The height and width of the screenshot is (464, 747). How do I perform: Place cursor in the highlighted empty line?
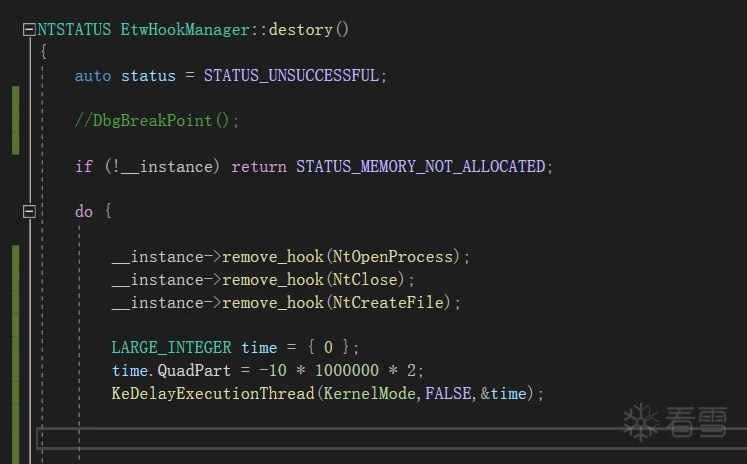392,439
